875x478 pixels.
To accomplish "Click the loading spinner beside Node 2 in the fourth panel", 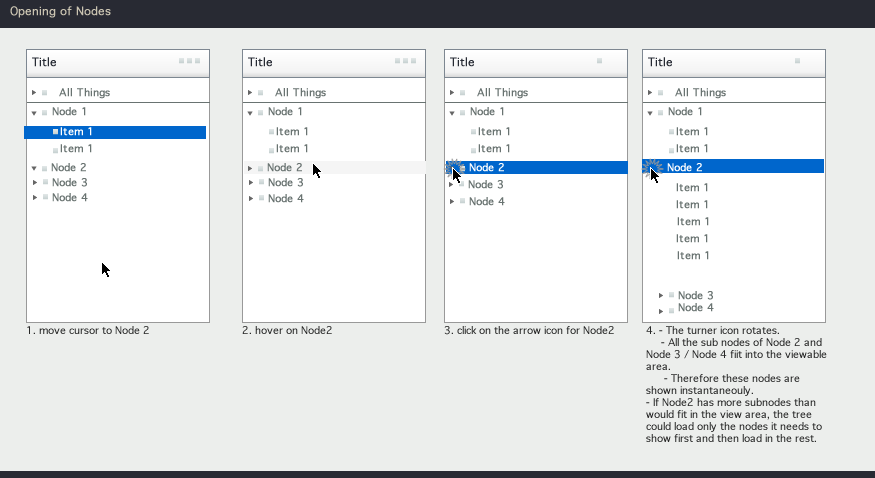I will pyautogui.click(x=653, y=167).
